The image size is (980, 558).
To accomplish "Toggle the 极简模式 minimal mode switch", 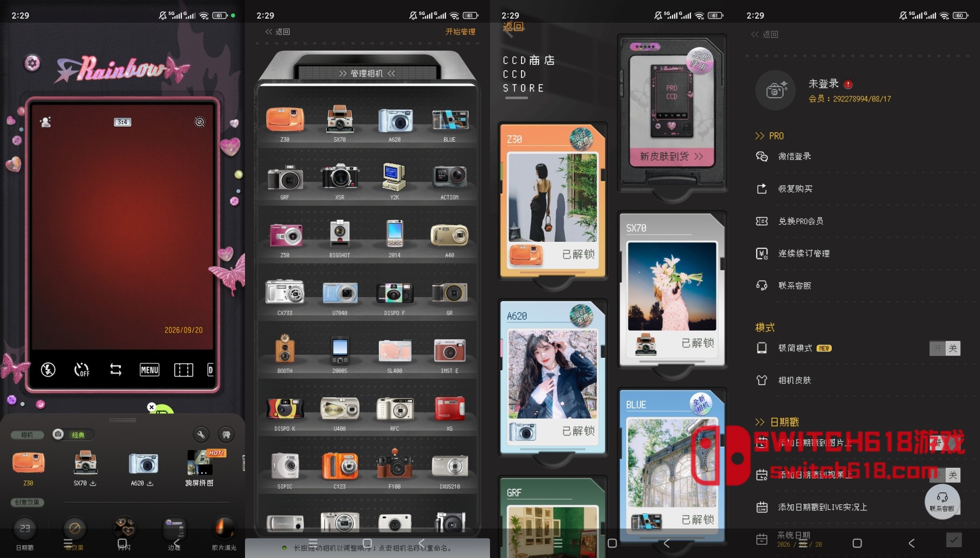I will coord(945,348).
